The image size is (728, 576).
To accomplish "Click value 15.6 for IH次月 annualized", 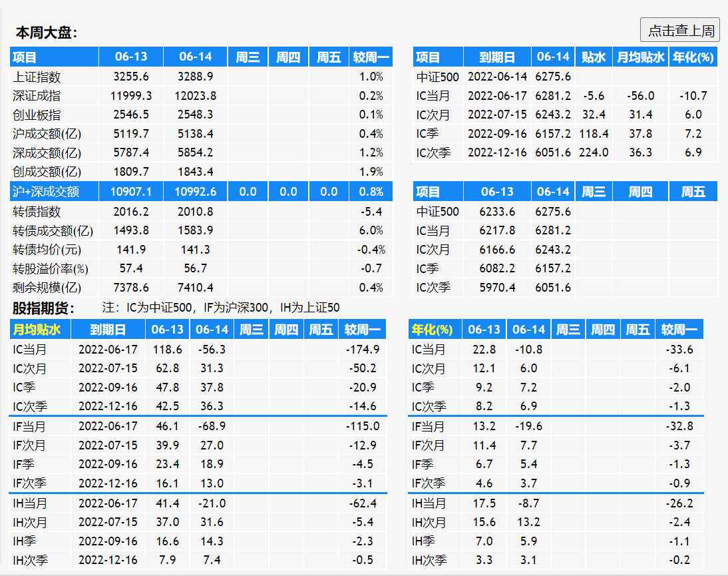I will click(x=484, y=522).
